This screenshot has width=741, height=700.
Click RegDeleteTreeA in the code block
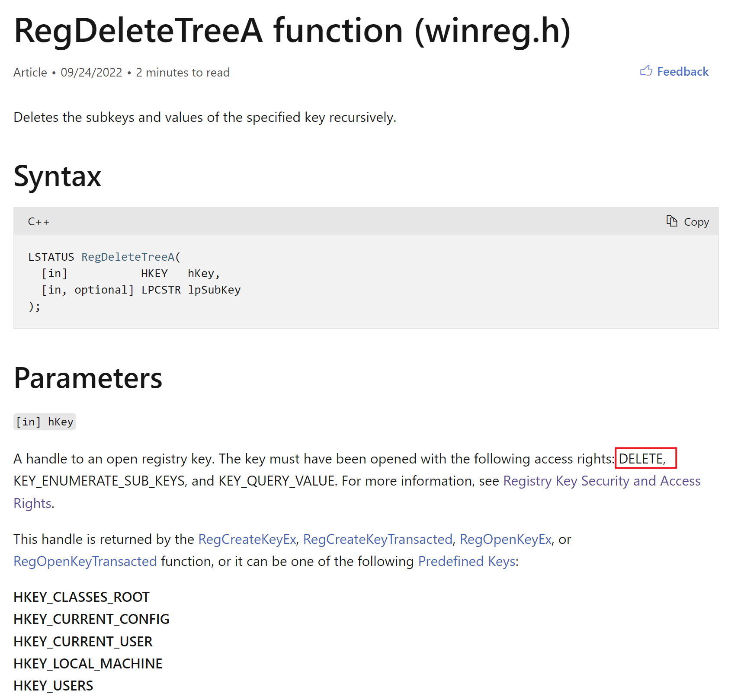(x=128, y=257)
